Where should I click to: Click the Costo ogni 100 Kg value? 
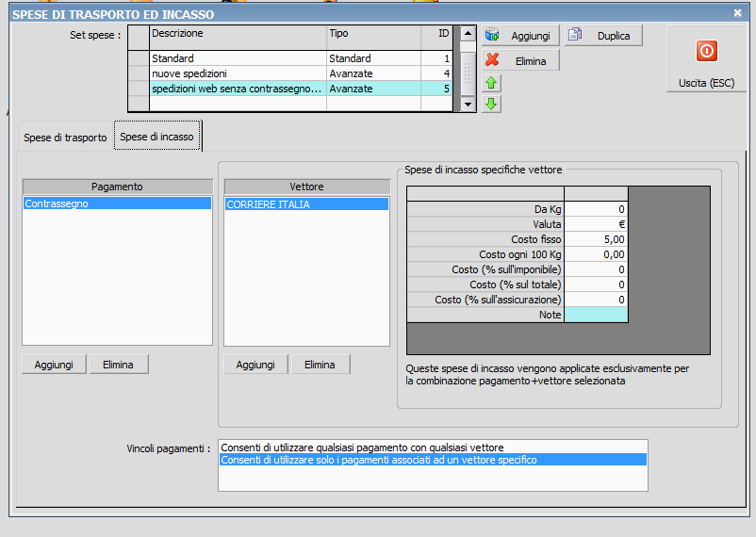pyautogui.click(x=596, y=254)
